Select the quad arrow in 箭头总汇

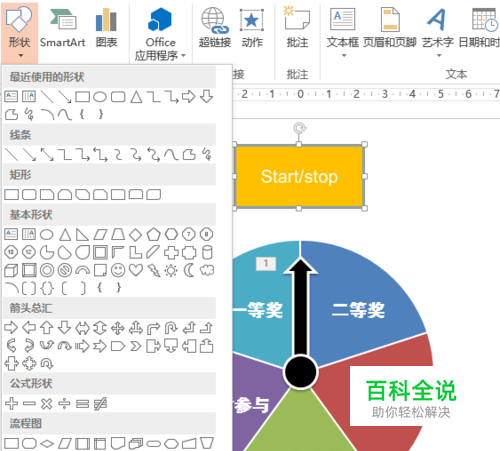[x=118, y=328]
